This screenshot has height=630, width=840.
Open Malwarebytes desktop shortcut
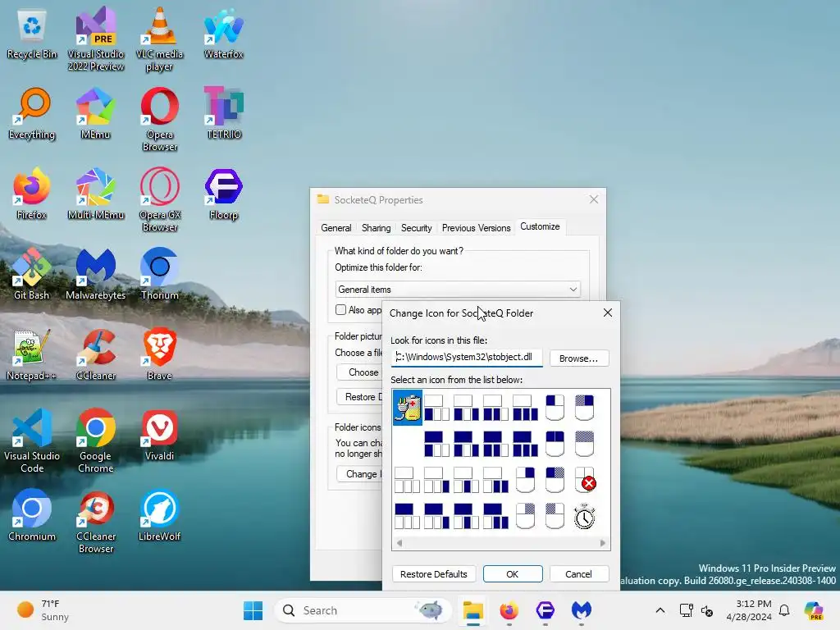[96, 274]
